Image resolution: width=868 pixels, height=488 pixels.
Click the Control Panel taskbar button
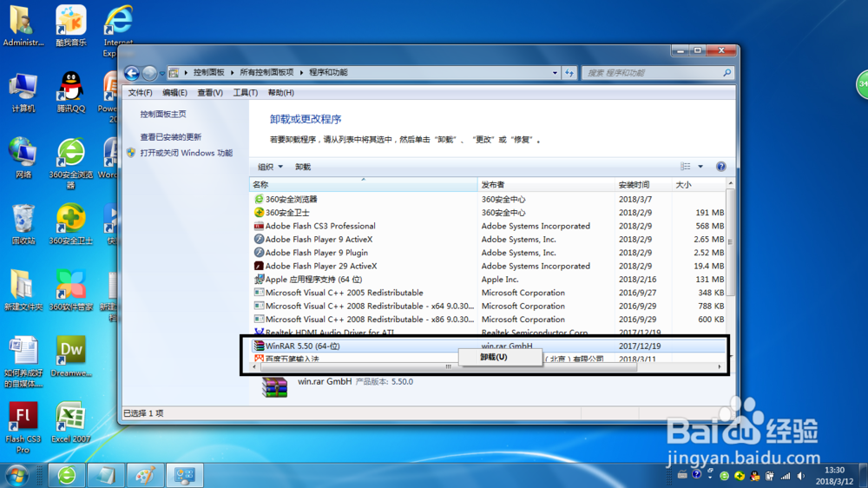point(184,475)
